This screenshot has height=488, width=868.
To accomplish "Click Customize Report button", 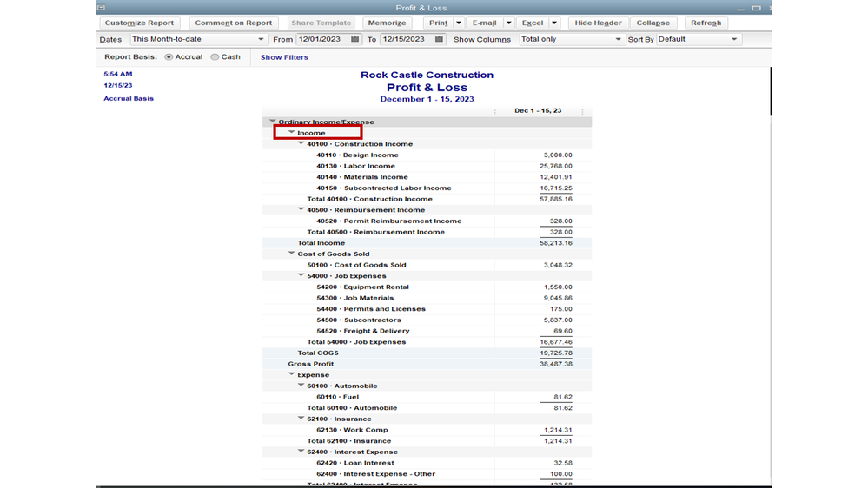I will coord(140,23).
